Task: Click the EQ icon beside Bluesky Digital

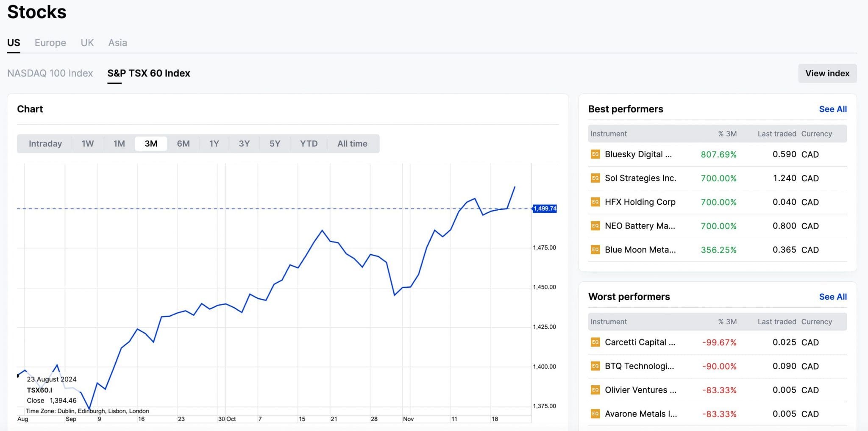Action: point(595,154)
